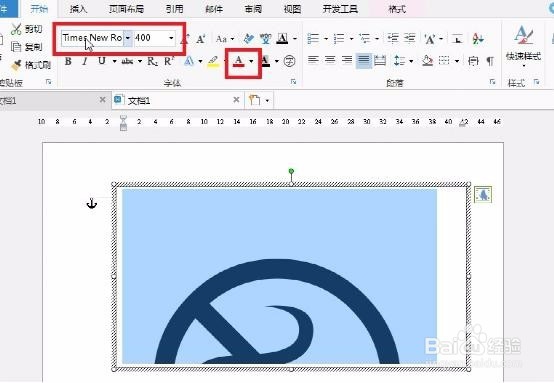Expand the font name dropdown arrow
The height and width of the screenshot is (383, 554).
click(128, 38)
